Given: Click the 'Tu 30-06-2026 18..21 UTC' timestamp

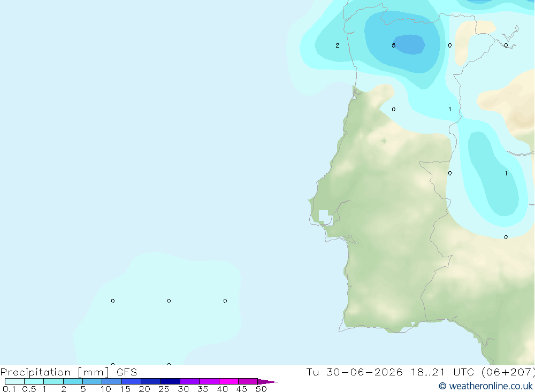Looking at the screenshot, I should (x=392, y=372).
